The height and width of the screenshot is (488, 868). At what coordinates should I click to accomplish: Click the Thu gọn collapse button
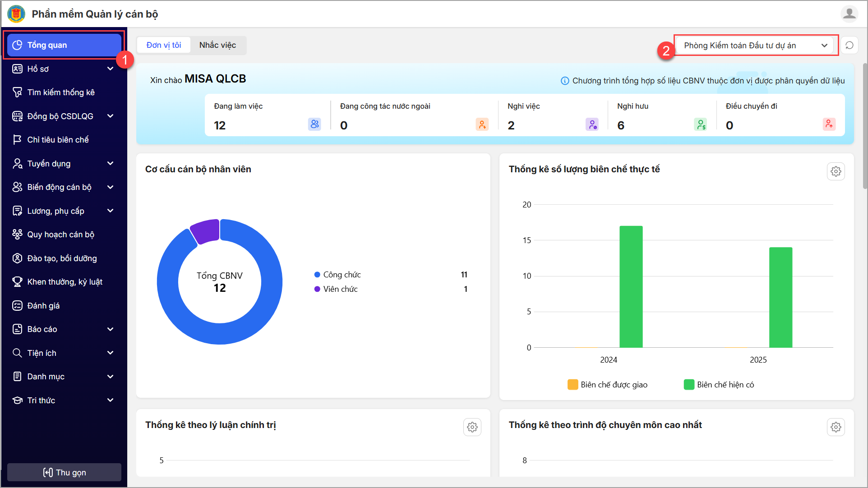64,472
